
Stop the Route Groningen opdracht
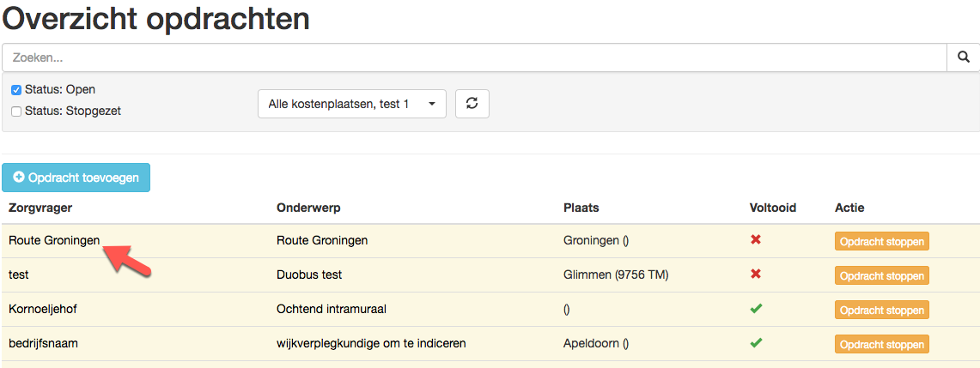[882, 241]
